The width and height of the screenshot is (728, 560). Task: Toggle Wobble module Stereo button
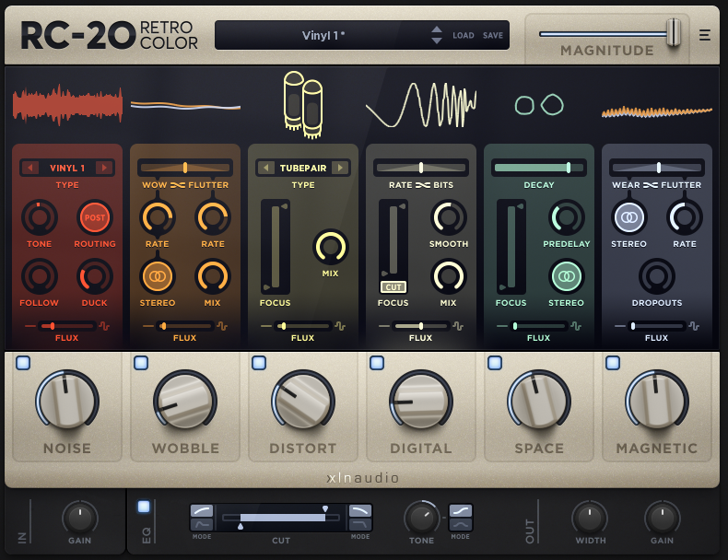(158, 276)
